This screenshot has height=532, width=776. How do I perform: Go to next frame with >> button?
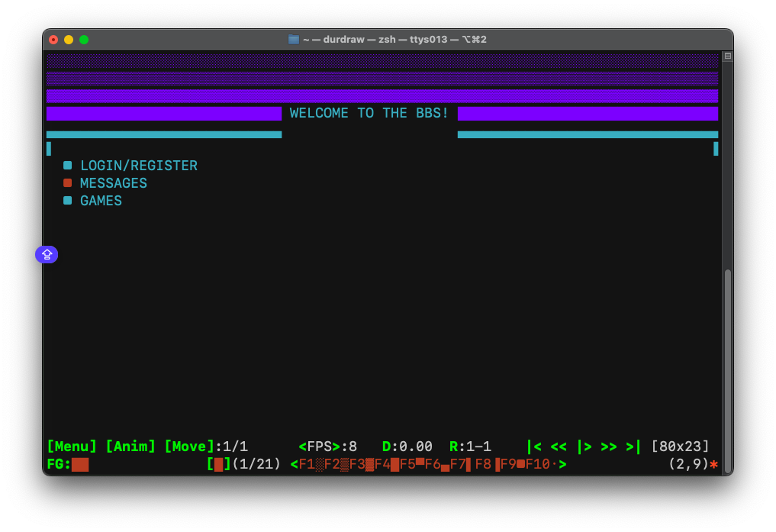[609, 447]
